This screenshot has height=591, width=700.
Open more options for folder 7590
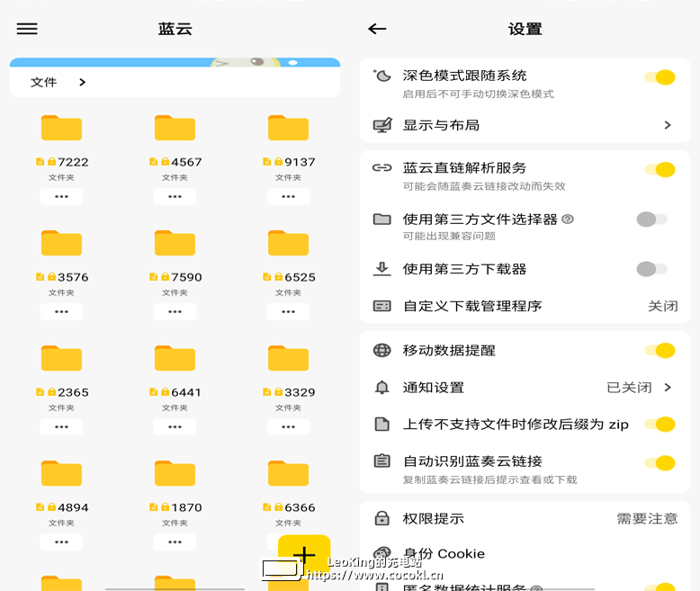[175, 311]
